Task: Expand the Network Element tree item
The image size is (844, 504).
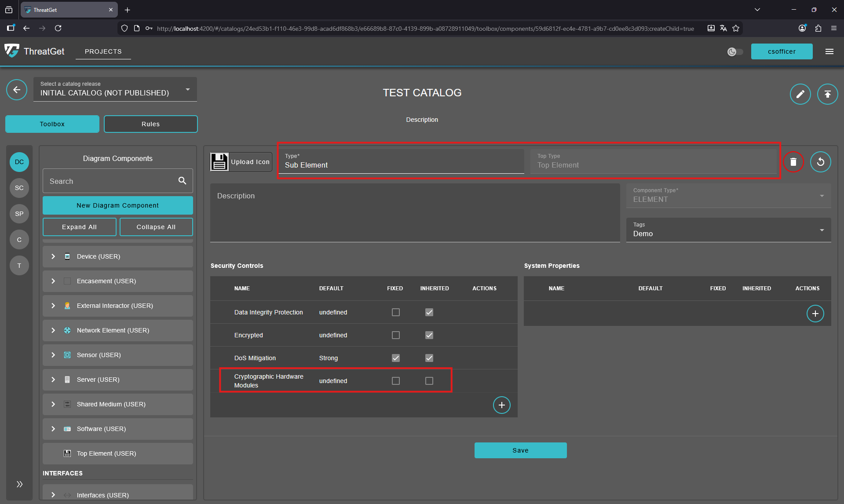Action: (x=53, y=330)
